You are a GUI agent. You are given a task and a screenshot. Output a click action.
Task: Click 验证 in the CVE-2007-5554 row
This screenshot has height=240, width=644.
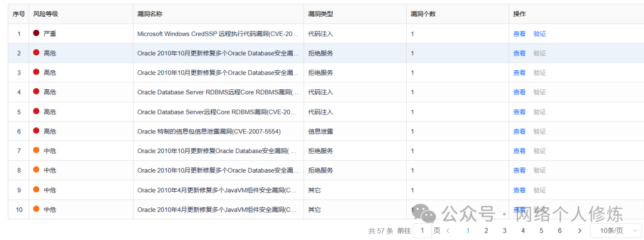coord(540,131)
